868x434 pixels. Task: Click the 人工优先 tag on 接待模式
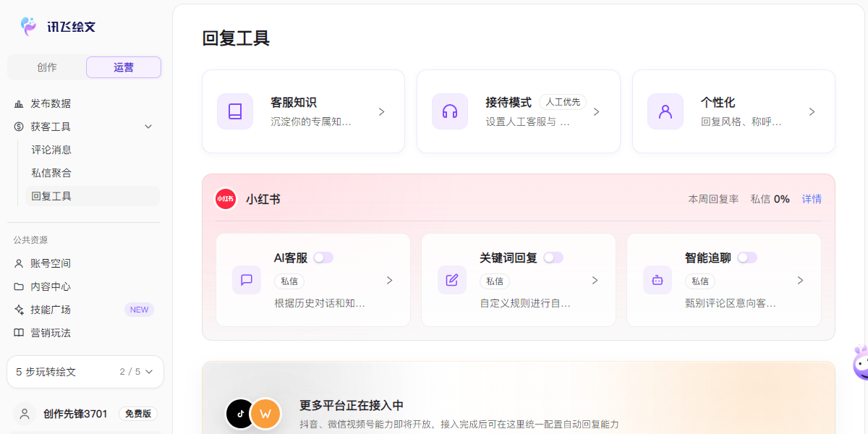click(x=563, y=102)
